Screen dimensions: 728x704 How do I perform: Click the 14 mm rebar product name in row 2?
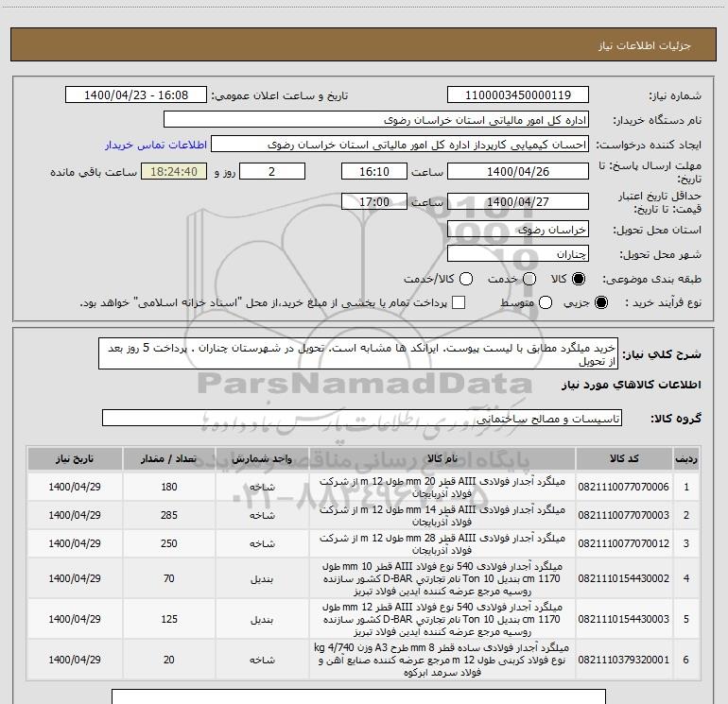click(x=442, y=516)
